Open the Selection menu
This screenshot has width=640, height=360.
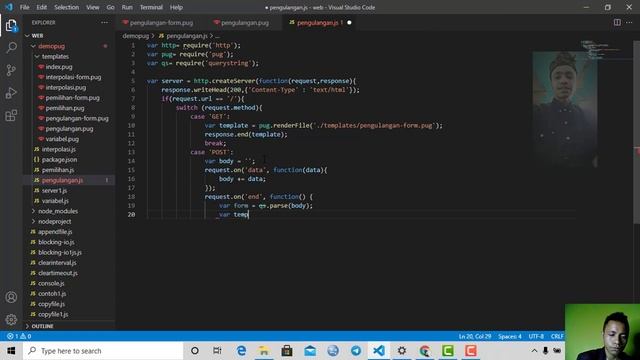tap(67, 7)
